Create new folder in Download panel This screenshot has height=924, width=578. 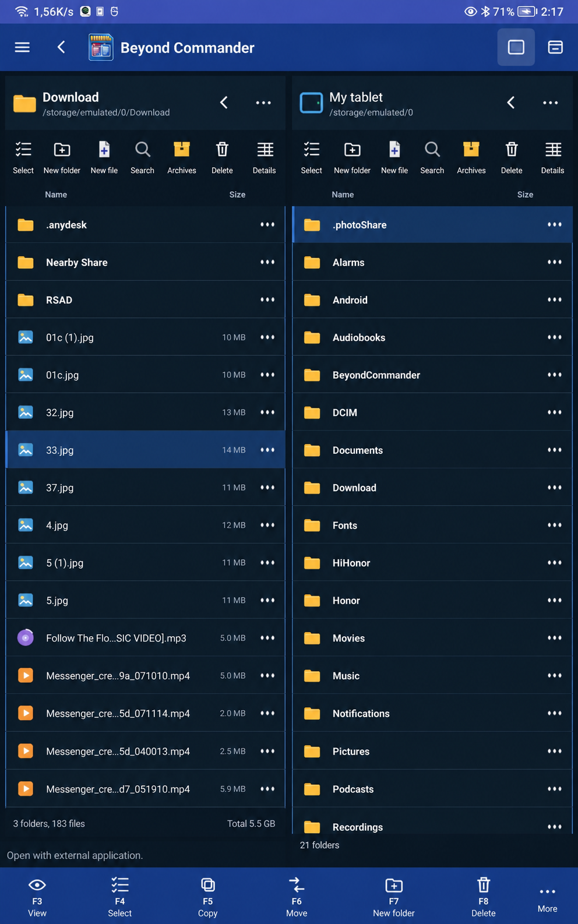62,157
